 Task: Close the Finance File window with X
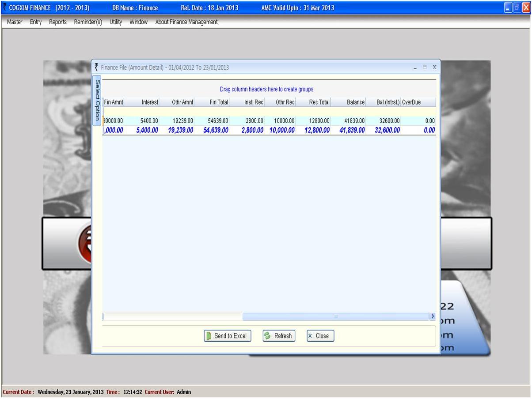(x=434, y=67)
